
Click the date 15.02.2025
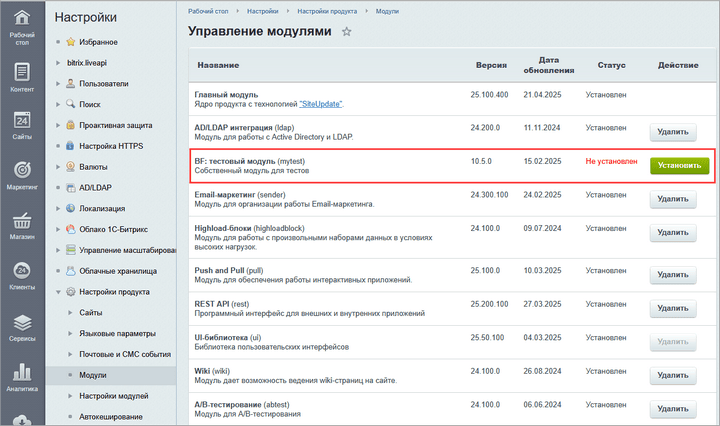coord(542,161)
